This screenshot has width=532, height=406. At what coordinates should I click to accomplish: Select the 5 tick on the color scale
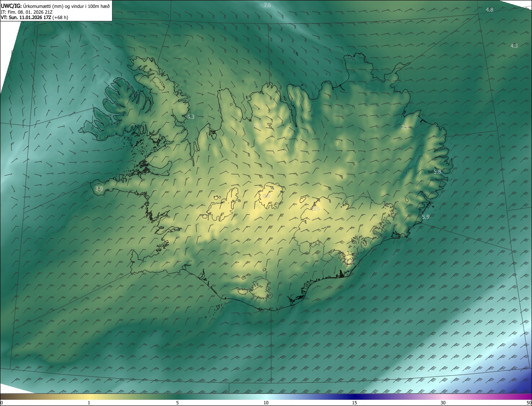tap(177, 403)
